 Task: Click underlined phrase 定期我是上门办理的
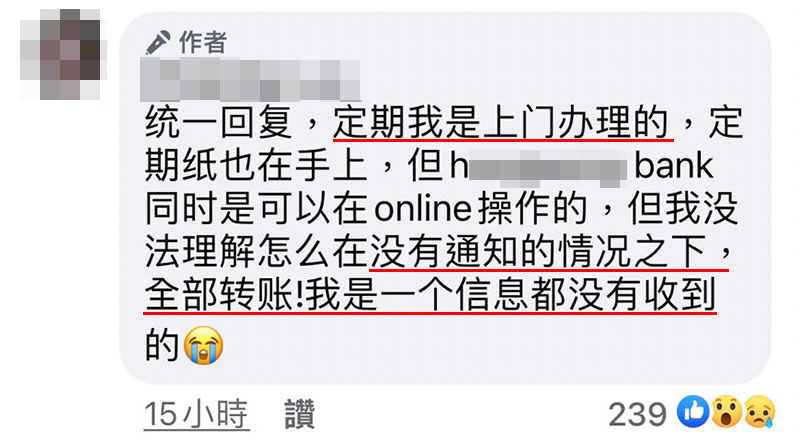[501, 123]
